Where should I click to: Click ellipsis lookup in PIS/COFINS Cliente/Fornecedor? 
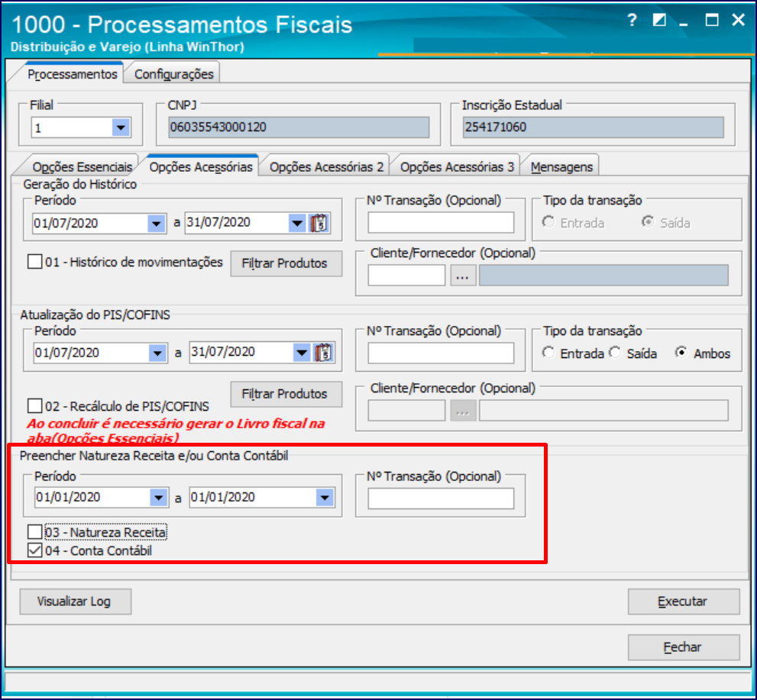[x=463, y=411]
